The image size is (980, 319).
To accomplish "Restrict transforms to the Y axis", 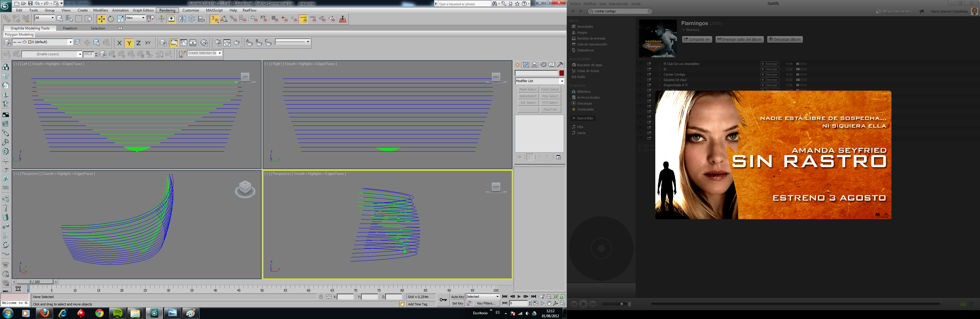I will (x=129, y=43).
